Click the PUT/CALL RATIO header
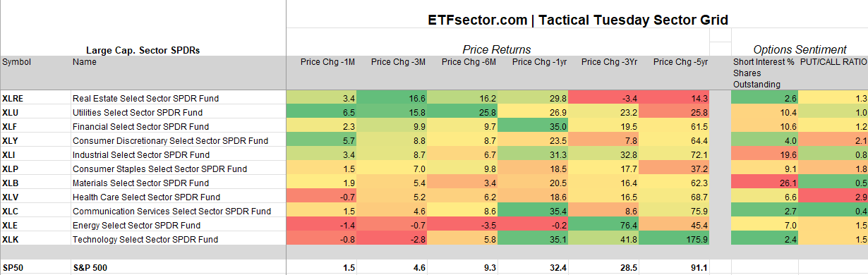 click(833, 61)
